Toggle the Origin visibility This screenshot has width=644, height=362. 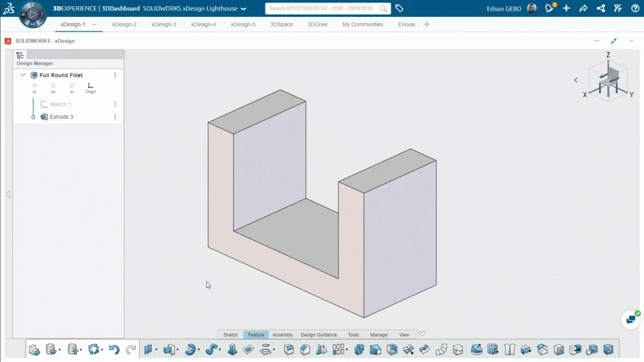[91, 87]
